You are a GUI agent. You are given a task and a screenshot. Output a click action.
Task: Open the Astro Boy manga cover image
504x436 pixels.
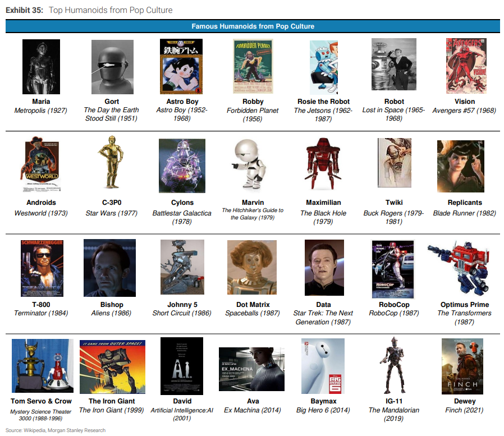(x=181, y=67)
